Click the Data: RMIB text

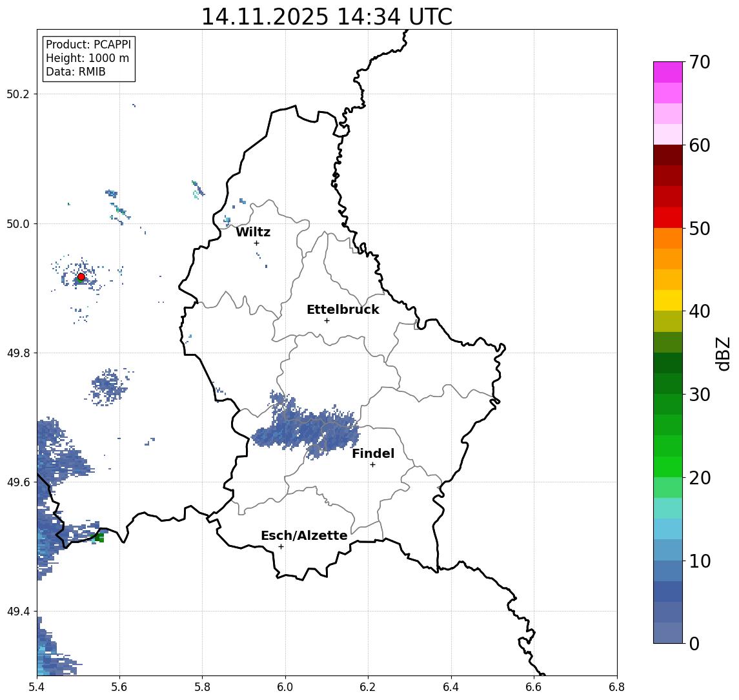pos(76,72)
